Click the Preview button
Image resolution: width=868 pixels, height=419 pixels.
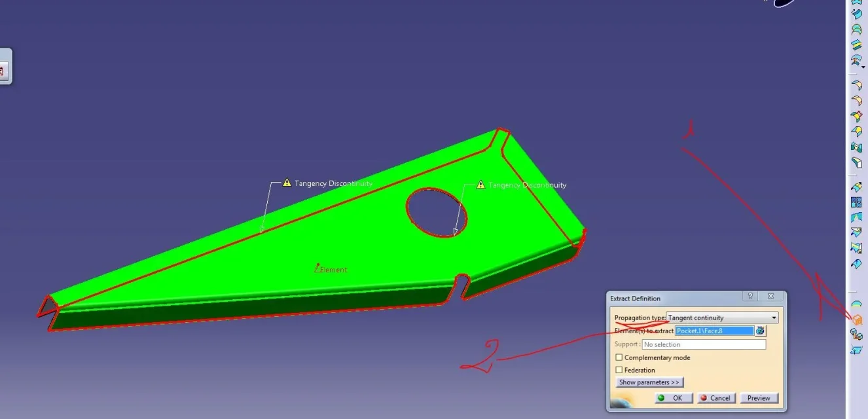758,398
